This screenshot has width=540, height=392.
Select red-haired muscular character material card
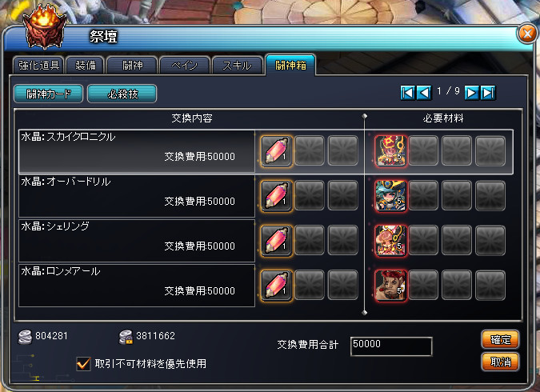coord(390,286)
